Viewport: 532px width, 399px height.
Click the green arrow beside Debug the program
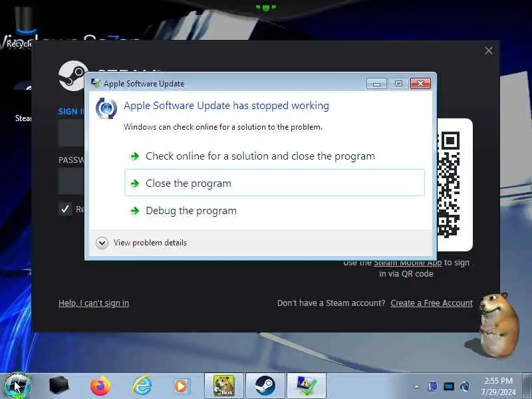click(135, 211)
